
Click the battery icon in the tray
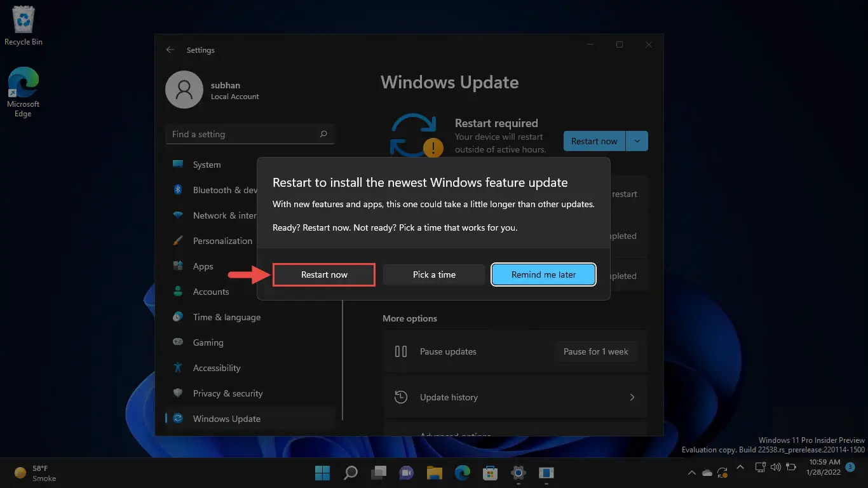790,468
